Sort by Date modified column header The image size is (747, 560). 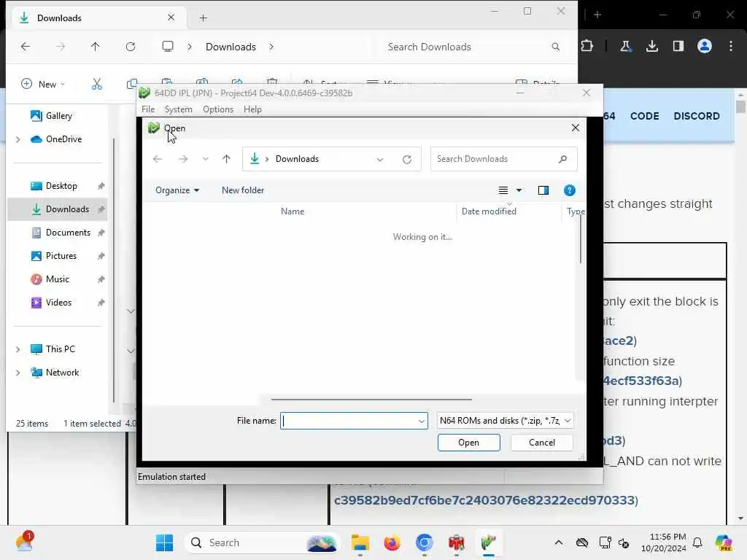(489, 211)
